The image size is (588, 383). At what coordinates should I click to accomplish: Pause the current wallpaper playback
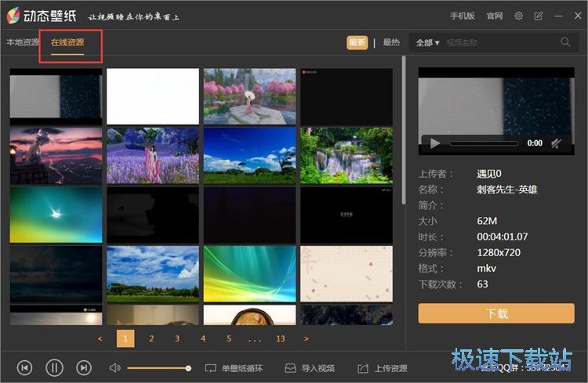(x=54, y=367)
